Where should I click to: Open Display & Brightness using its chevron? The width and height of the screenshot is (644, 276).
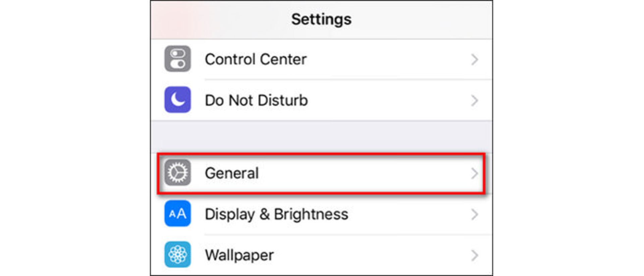click(474, 214)
